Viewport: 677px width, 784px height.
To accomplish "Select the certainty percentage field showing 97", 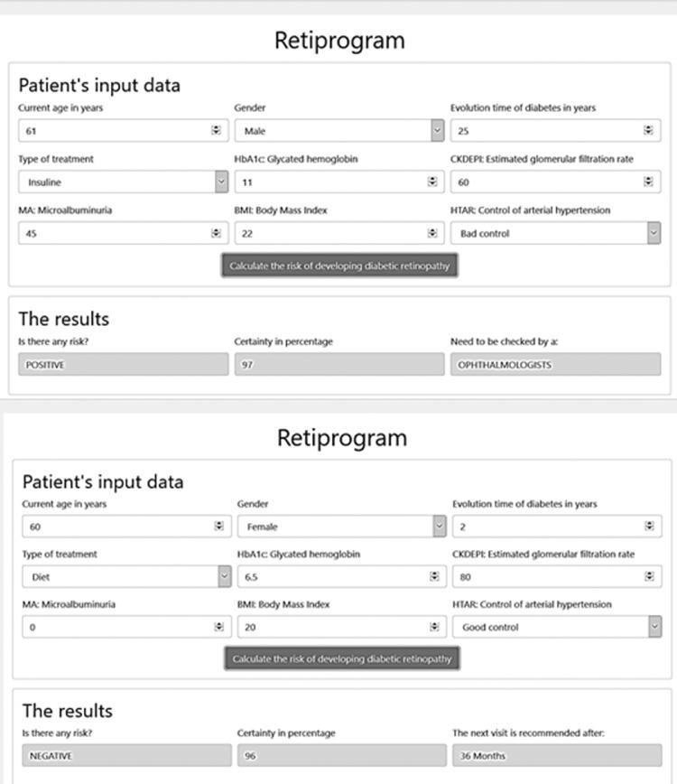I will (338, 364).
